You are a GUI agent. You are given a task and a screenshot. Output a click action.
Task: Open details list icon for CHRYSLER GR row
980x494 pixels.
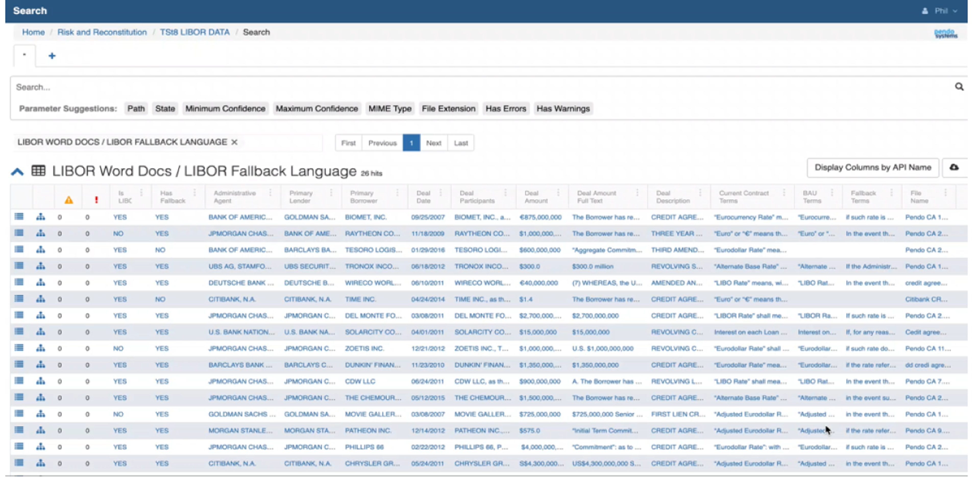pos(19,463)
